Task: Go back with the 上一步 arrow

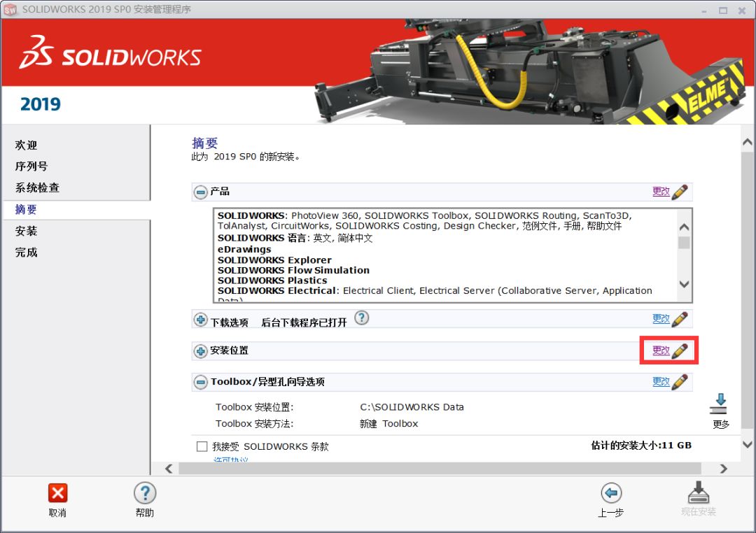Action: pyautogui.click(x=610, y=493)
